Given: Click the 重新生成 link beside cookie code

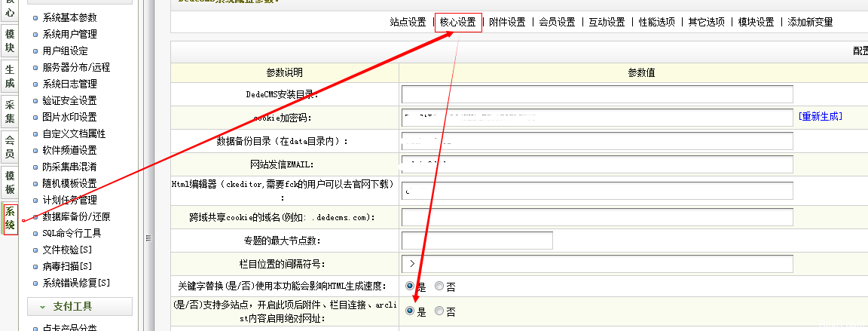Looking at the screenshot, I should [820, 116].
